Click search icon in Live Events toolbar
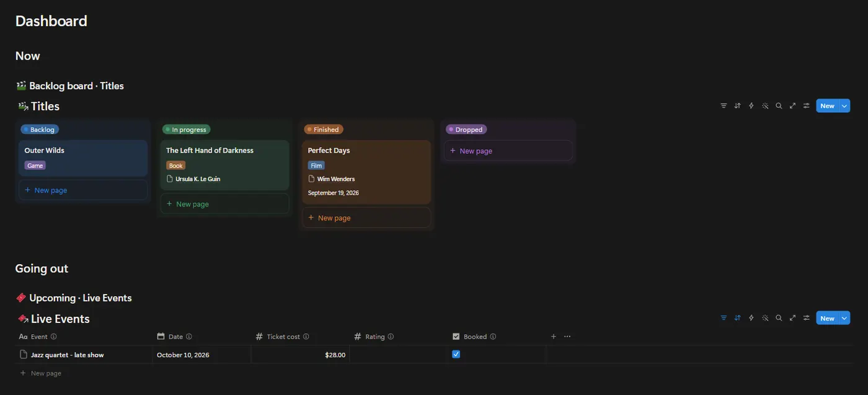Screen dimensions: 868x395 [x=779, y=318]
